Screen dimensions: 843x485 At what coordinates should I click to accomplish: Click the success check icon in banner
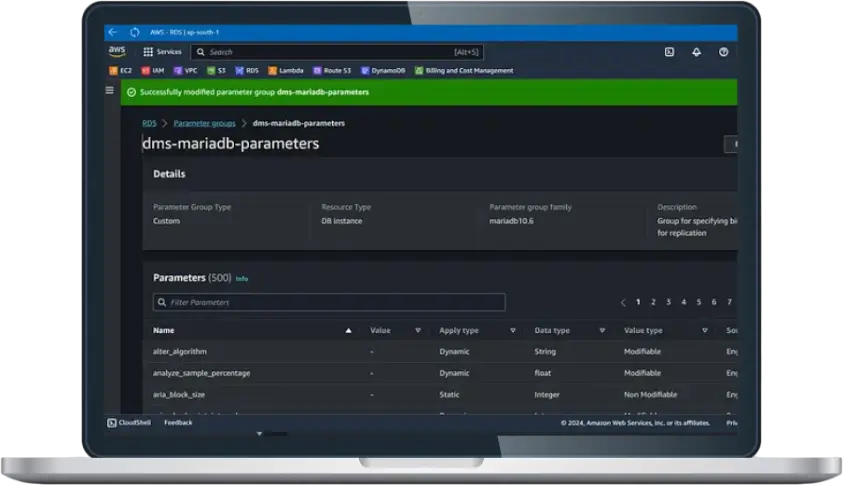pos(131,92)
